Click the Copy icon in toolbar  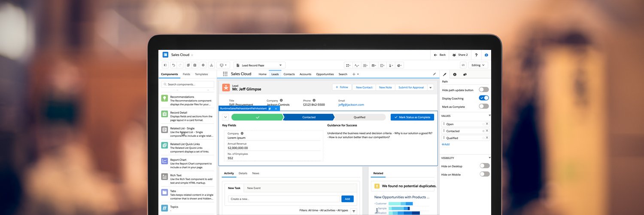188,65
